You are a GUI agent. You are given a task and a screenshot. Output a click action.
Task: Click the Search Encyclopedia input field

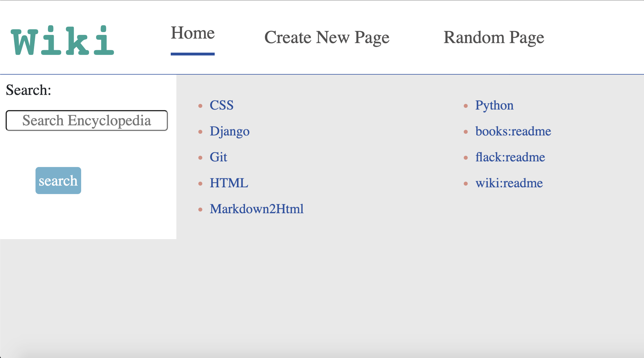coord(87,119)
